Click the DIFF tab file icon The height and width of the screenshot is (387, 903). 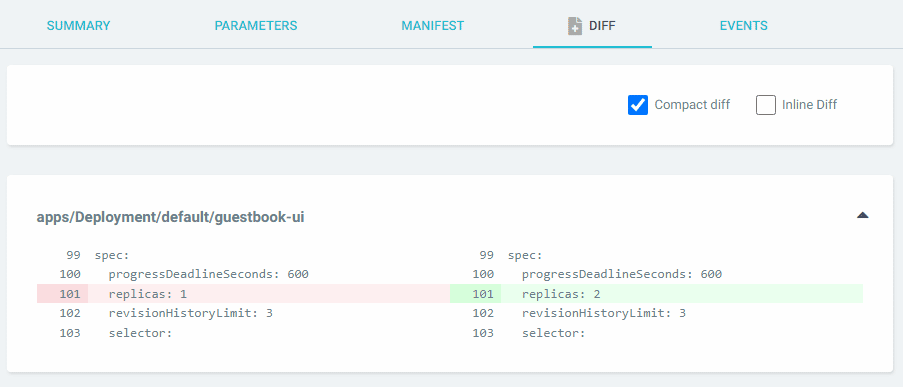click(x=575, y=26)
